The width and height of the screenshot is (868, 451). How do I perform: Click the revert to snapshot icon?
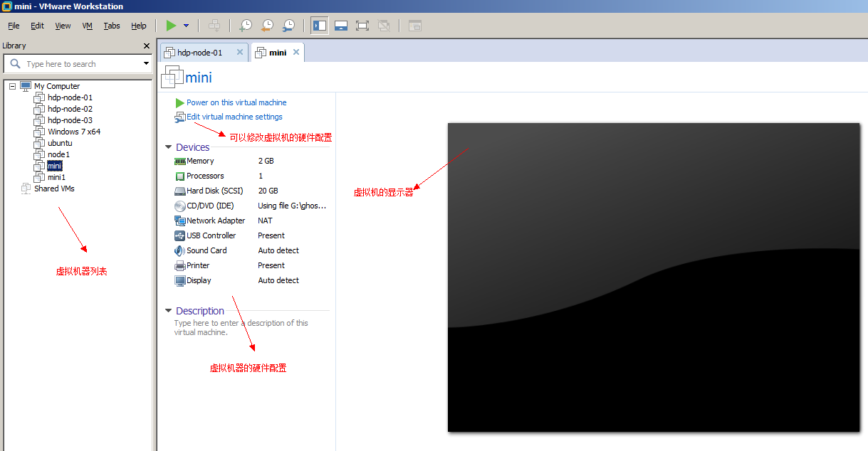coord(267,26)
